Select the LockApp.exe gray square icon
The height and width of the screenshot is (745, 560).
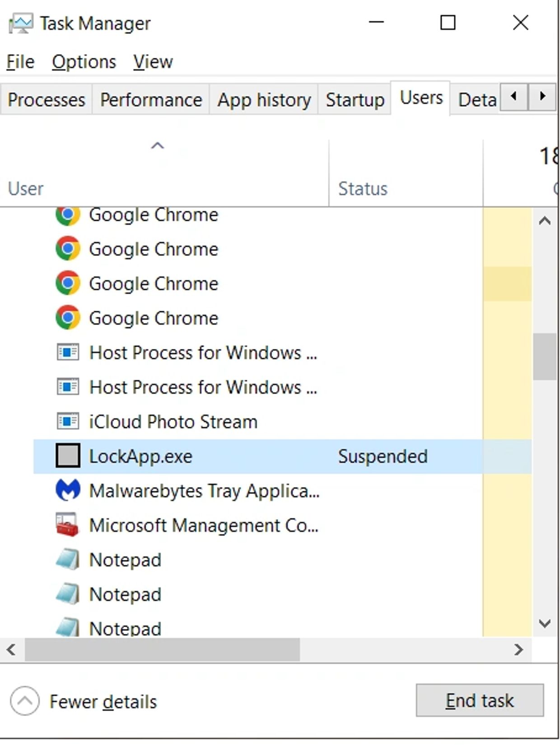click(x=68, y=456)
